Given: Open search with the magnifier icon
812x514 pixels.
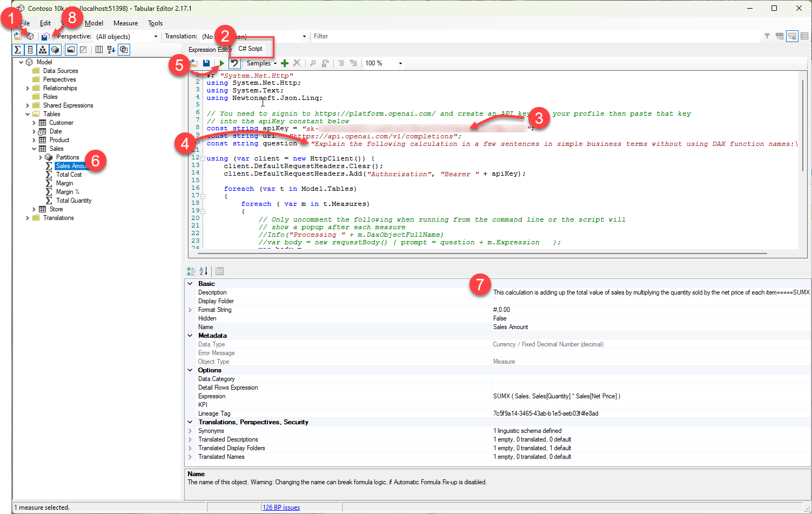Looking at the screenshot, I should 313,63.
